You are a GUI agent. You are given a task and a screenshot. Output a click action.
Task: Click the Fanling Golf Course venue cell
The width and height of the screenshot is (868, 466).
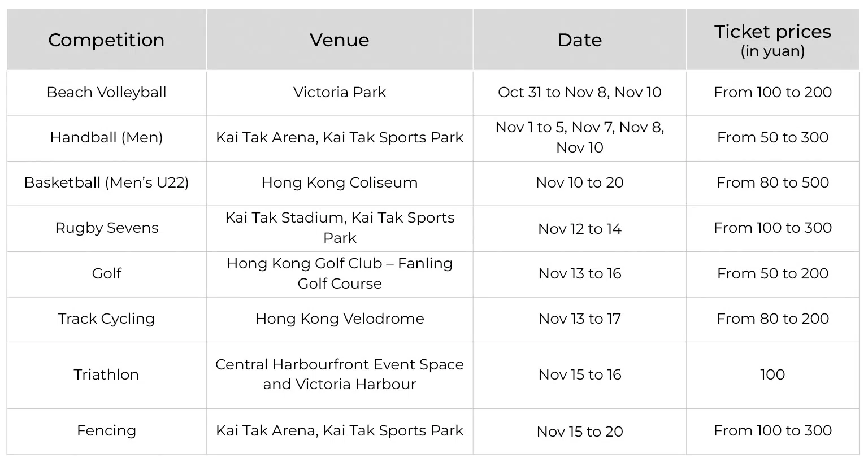pos(339,273)
